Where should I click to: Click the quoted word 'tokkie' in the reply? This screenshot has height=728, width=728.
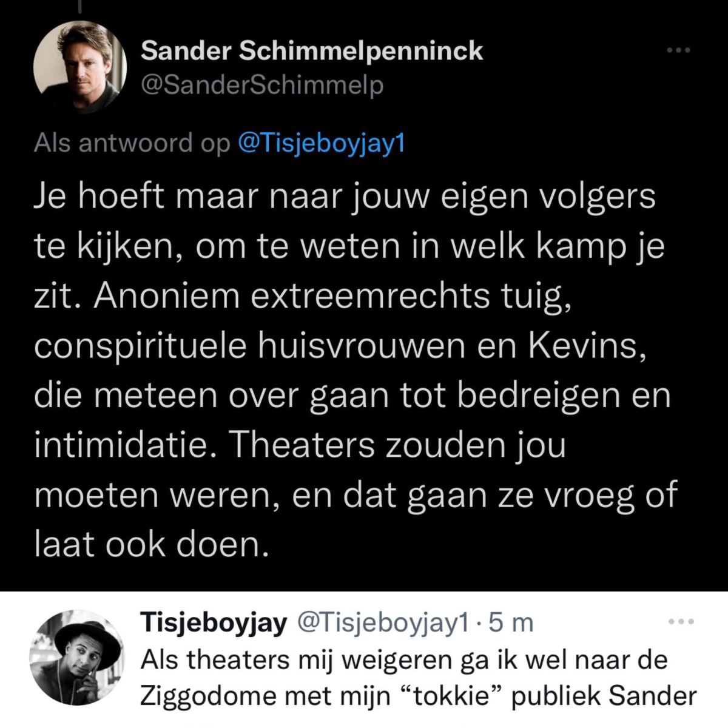click(x=451, y=696)
